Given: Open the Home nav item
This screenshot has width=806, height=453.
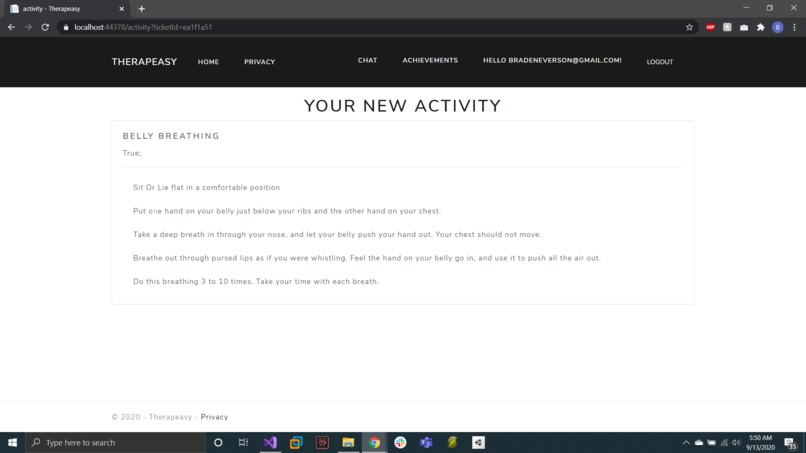Looking at the screenshot, I should tap(208, 62).
